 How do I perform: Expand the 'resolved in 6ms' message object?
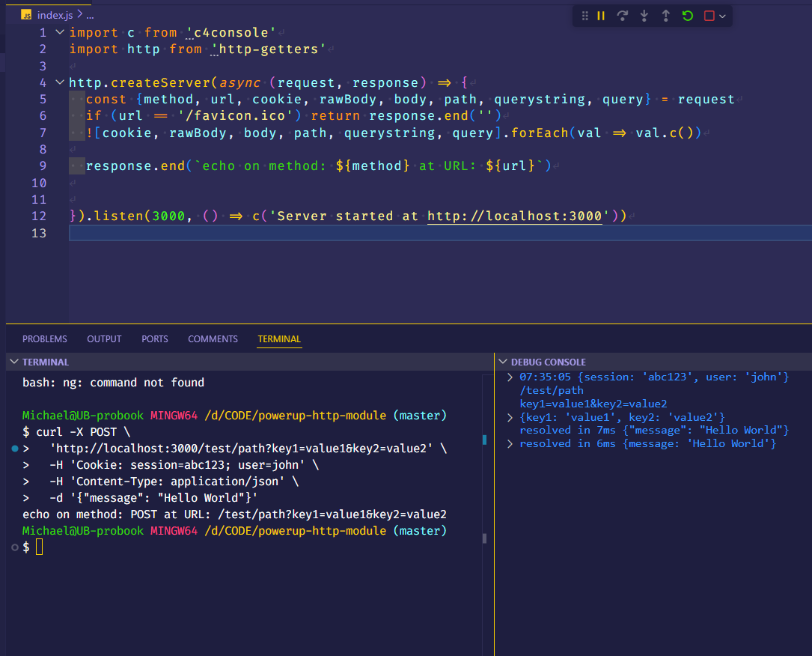coord(510,443)
